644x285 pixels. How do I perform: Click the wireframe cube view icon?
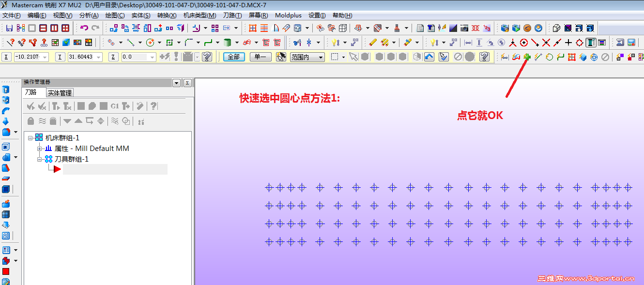coord(343,28)
